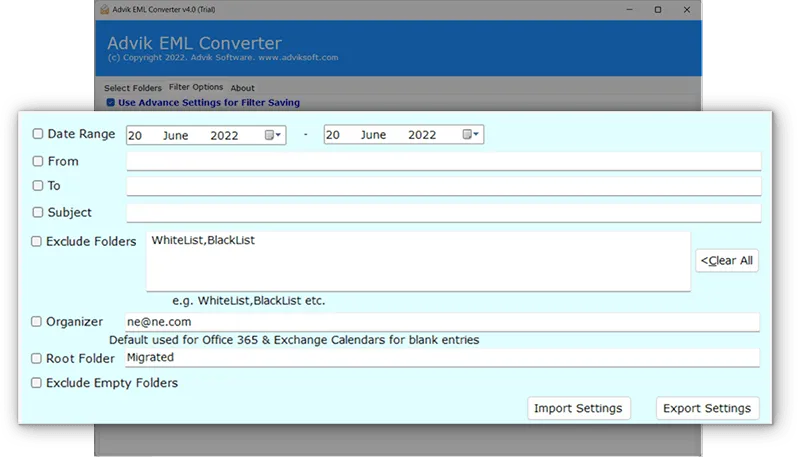This screenshot has width=798, height=457.
Task: Open the end date calendar dropdown
Action: 471,134
